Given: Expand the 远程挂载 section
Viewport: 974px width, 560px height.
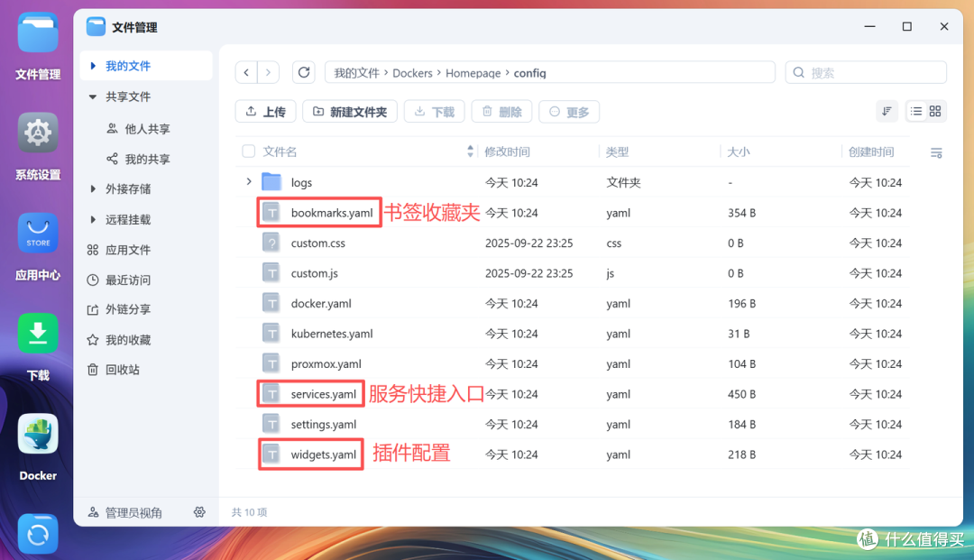Looking at the screenshot, I should (93, 219).
